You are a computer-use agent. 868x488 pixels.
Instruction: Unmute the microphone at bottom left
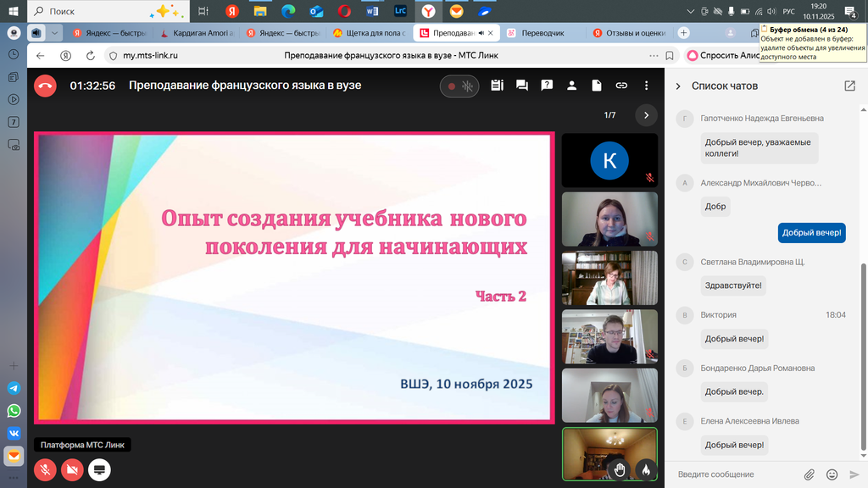click(x=46, y=469)
